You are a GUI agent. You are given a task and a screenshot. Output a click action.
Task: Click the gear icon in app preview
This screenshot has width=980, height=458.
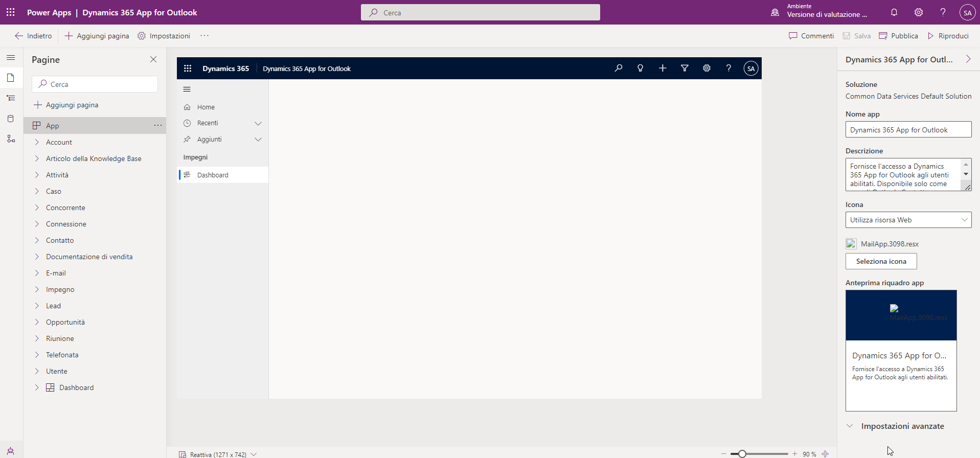pos(706,68)
